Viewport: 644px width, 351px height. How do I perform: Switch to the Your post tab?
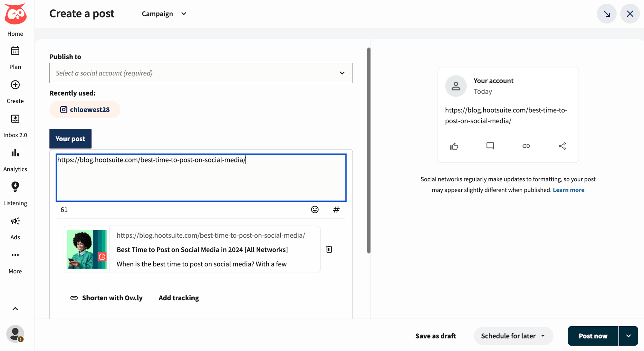pyautogui.click(x=70, y=139)
